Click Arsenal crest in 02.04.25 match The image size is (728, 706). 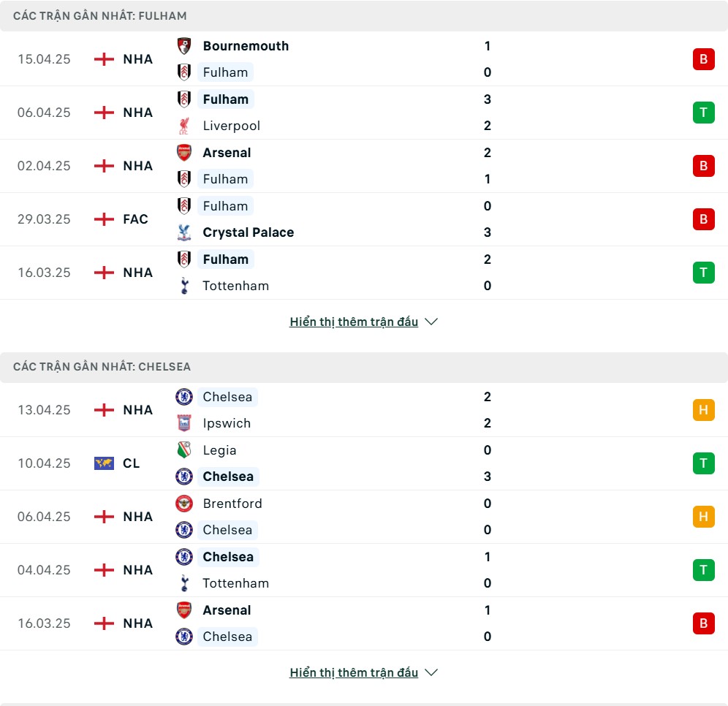184,153
